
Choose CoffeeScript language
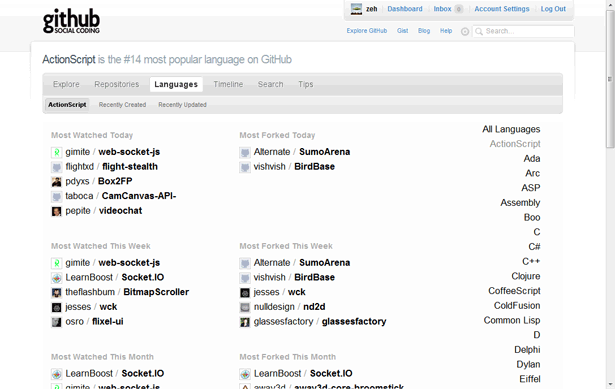click(514, 291)
